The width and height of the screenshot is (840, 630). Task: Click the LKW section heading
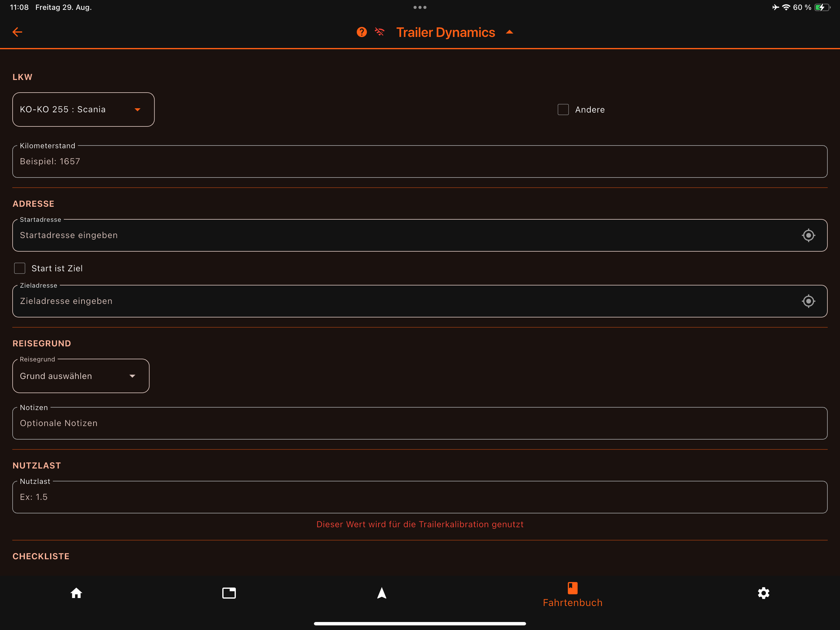tap(22, 77)
